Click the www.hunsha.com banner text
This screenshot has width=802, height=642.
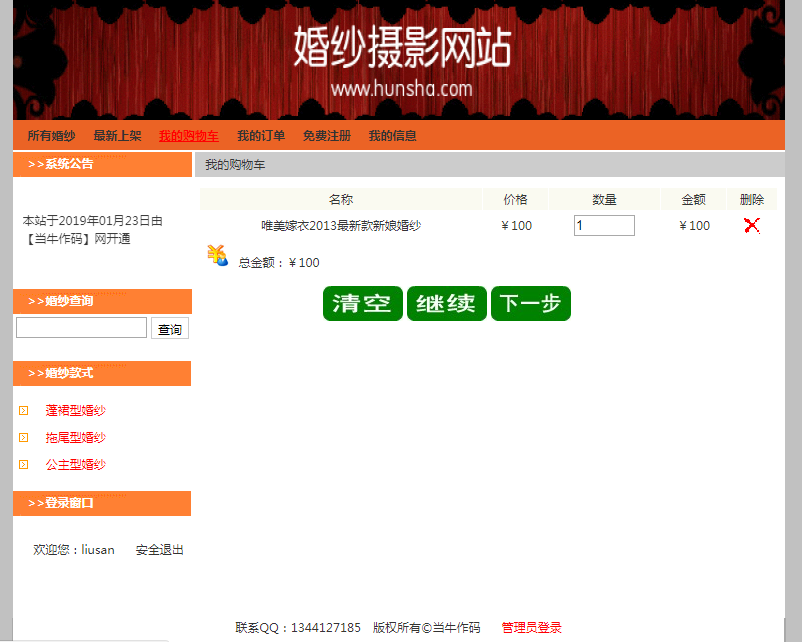402,89
